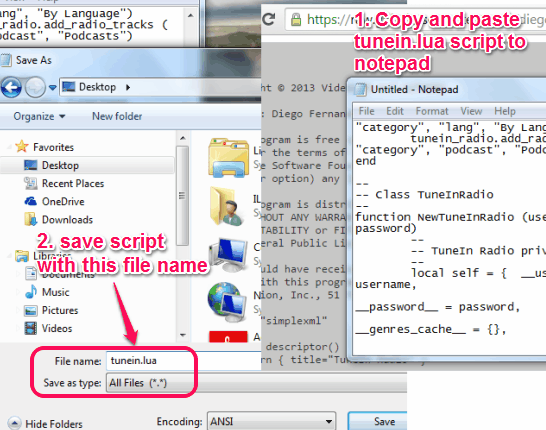
Task: Open the View menu in Notepad
Action: click(471, 111)
